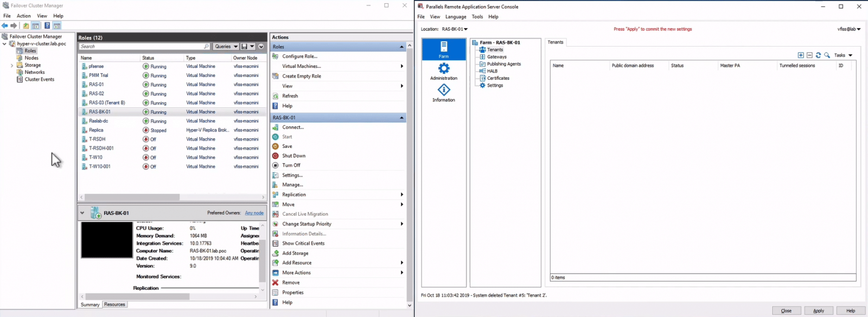Image resolution: width=868 pixels, height=317 pixels.
Task: Click Create Empty Role action
Action: point(302,76)
